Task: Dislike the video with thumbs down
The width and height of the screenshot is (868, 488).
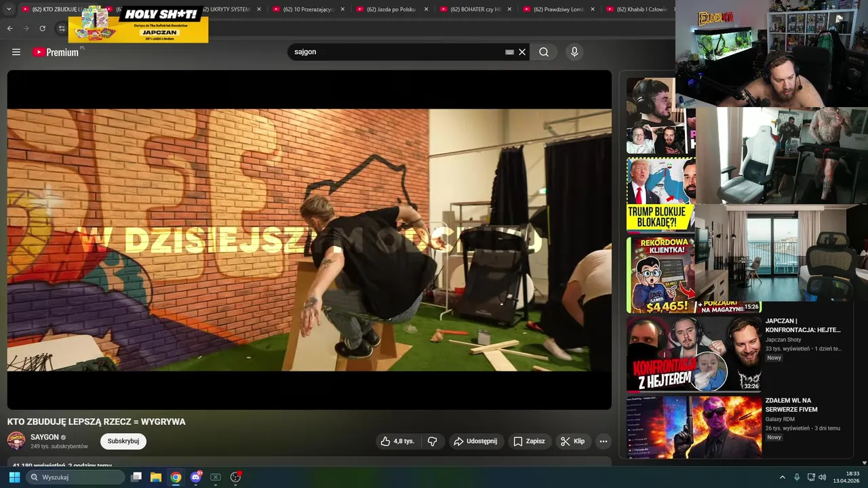Action: pyautogui.click(x=433, y=441)
